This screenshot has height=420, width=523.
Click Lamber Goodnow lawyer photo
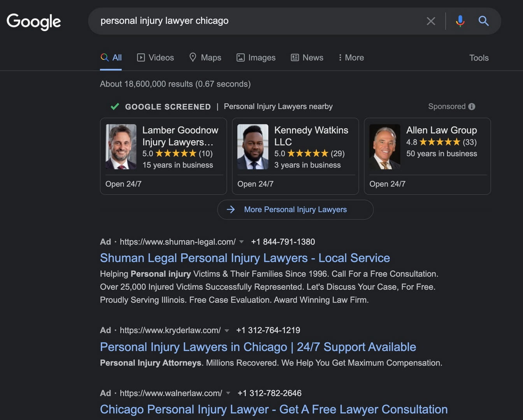tap(121, 147)
